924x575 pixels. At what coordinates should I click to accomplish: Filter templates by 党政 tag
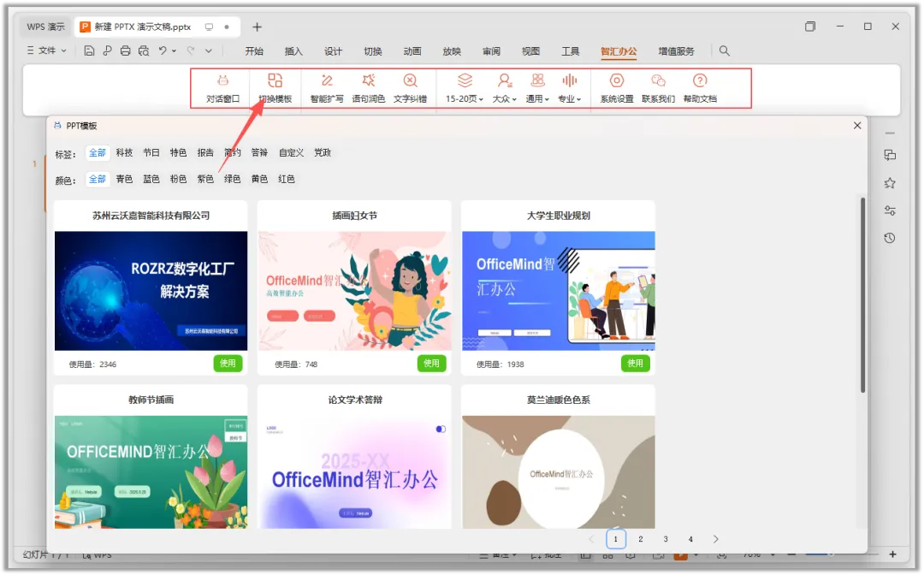(323, 153)
